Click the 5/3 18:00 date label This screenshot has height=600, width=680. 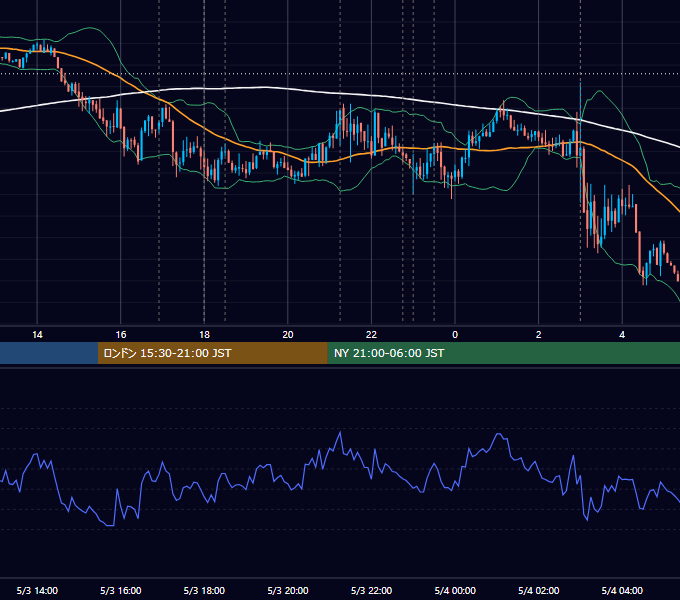[x=204, y=590]
